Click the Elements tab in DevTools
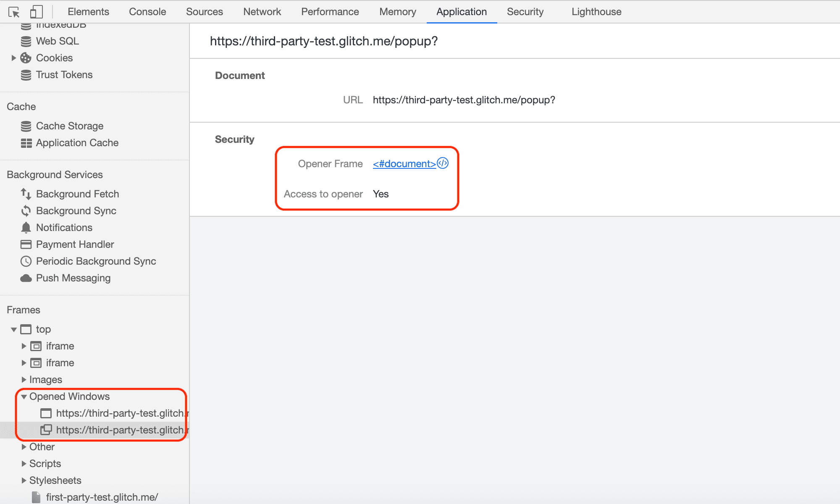This screenshot has height=504, width=840. [88, 11]
